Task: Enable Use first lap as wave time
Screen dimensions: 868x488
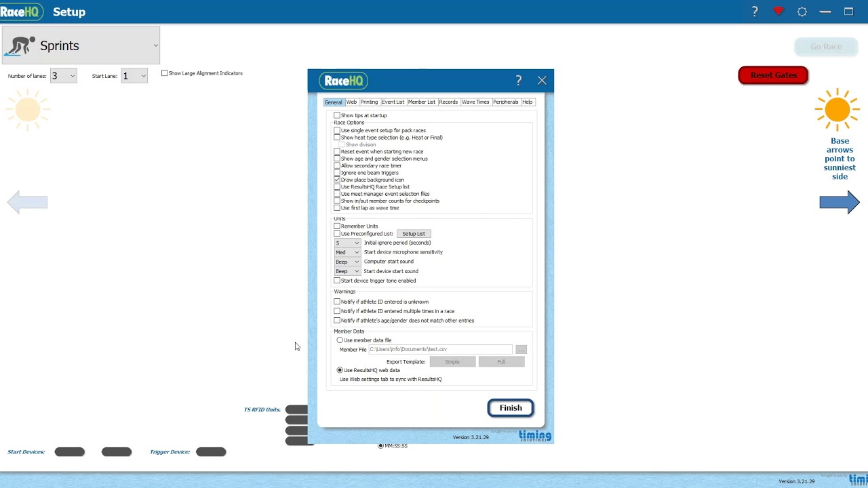Action: click(337, 208)
